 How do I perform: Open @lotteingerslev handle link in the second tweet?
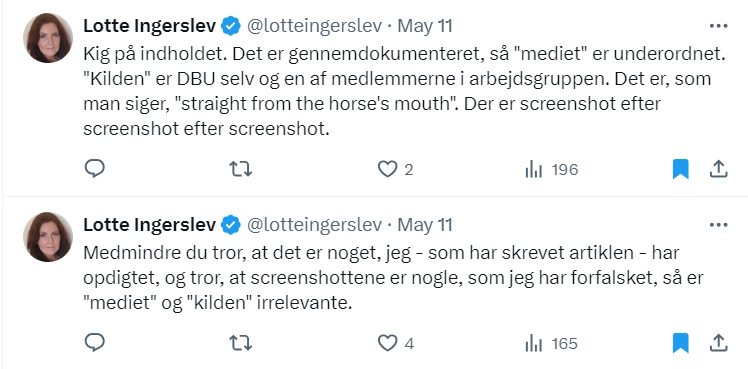314,225
